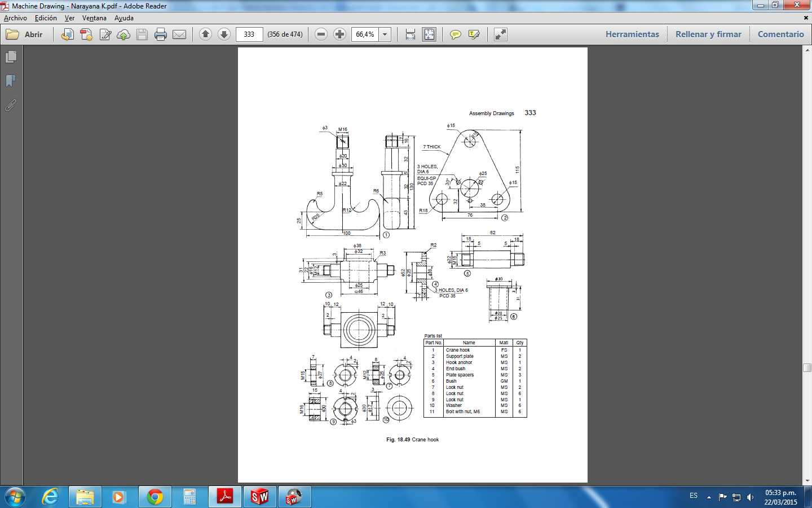
Task: Open a file with the Abrir button
Action: click(25, 34)
